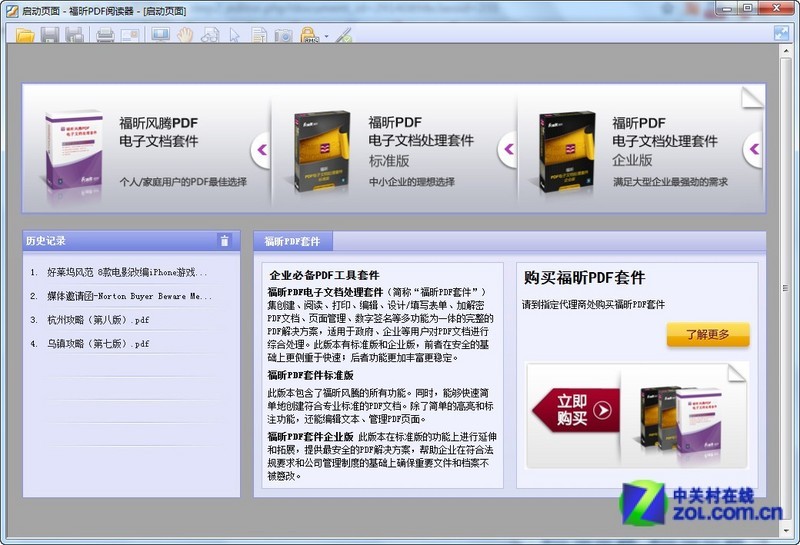Image resolution: width=800 pixels, height=545 pixels.
Task: Click the purple 福昕风腾PDF product box image
Action: [x=72, y=151]
